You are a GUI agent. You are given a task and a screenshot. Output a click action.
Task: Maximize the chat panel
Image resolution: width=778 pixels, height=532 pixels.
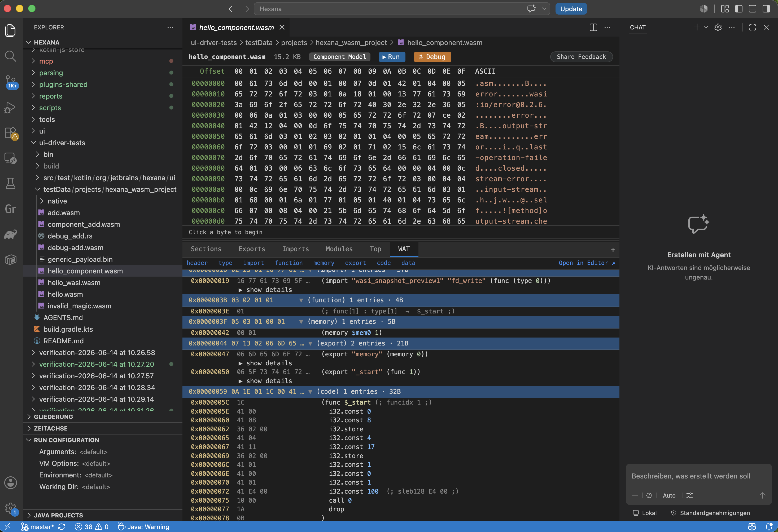(753, 27)
